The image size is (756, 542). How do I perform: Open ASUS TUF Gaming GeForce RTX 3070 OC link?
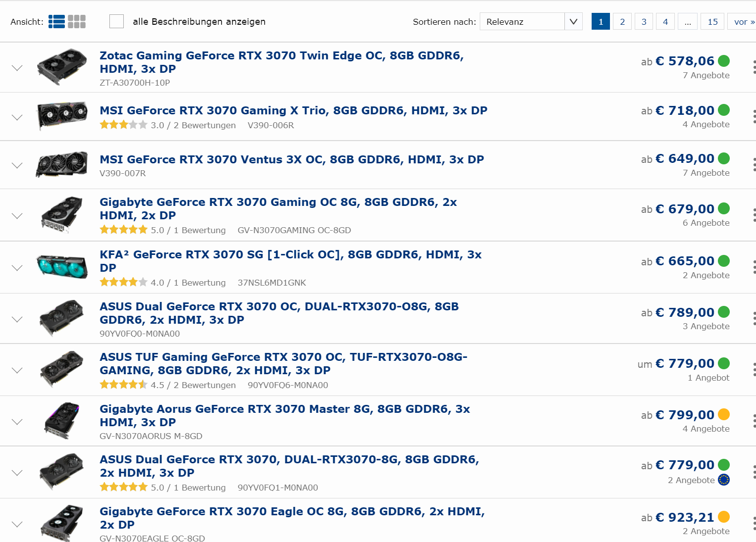click(x=283, y=363)
